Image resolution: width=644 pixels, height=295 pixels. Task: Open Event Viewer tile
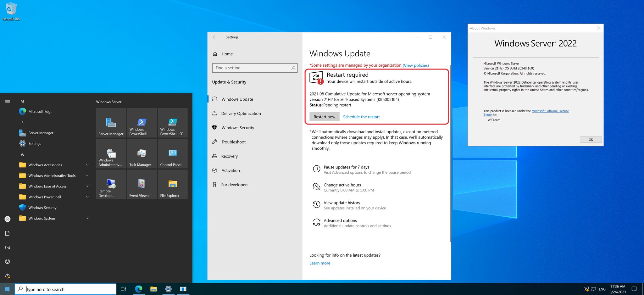click(142, 184)
